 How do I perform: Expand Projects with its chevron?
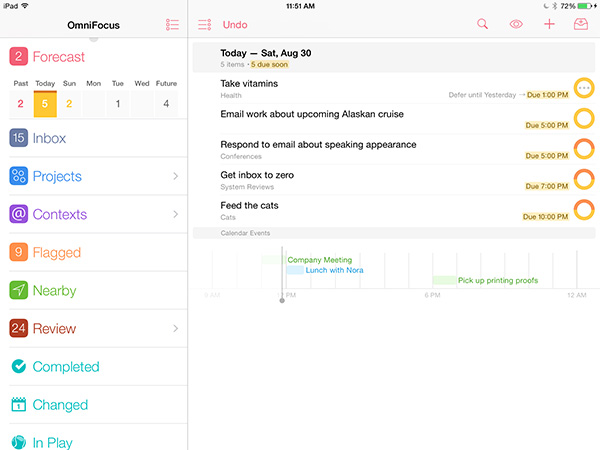(176, 176)
